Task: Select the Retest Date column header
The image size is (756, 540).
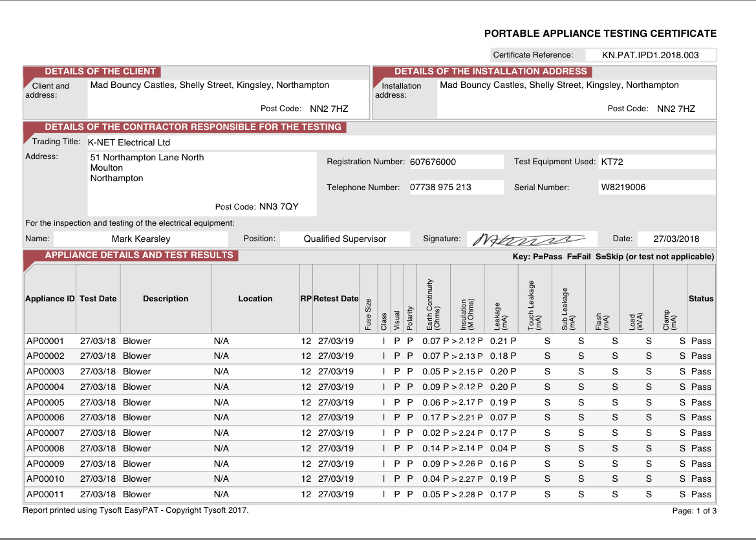Action: (x=336, y=299)
